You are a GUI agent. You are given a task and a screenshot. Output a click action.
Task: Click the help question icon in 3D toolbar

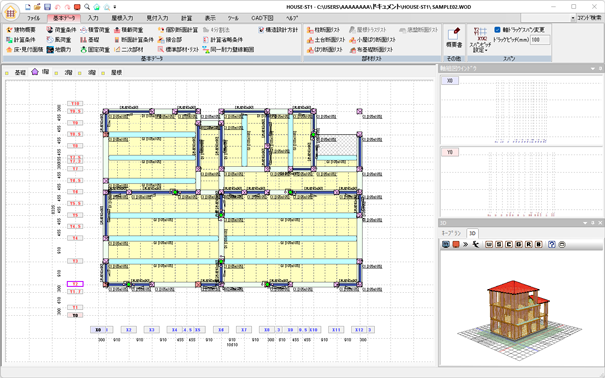coord(552,245)
